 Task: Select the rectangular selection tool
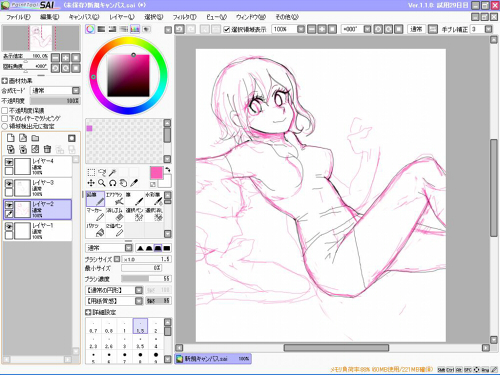click(91, 172)
